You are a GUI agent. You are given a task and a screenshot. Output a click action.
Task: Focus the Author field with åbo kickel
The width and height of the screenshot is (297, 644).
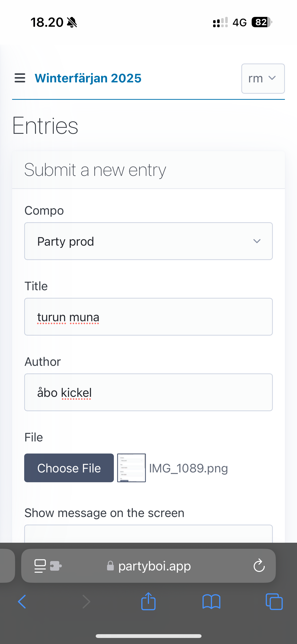click(148, 392)
